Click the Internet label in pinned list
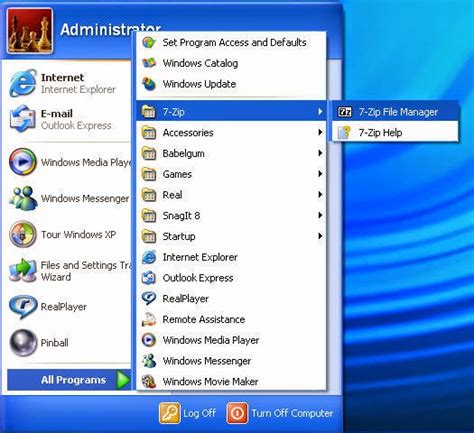Viewport: 474px width, 433px height. pos(62,77)
